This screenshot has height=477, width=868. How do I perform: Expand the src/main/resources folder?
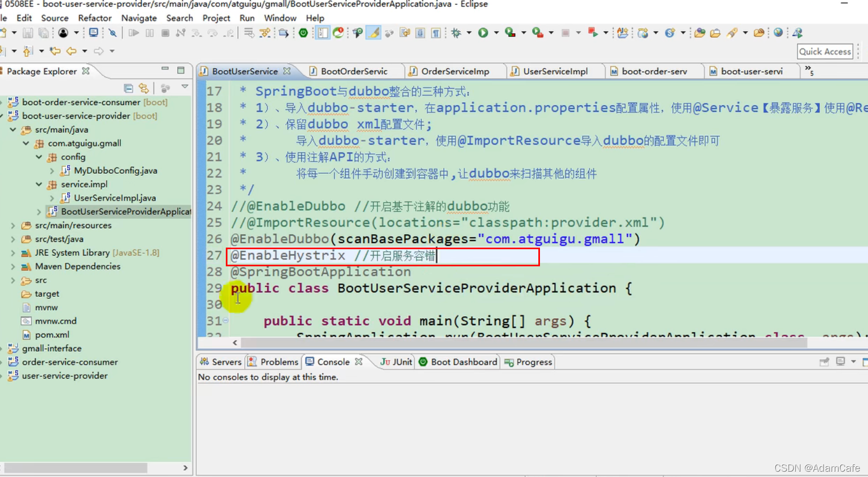pyautogui.click(x=13, y=225)
